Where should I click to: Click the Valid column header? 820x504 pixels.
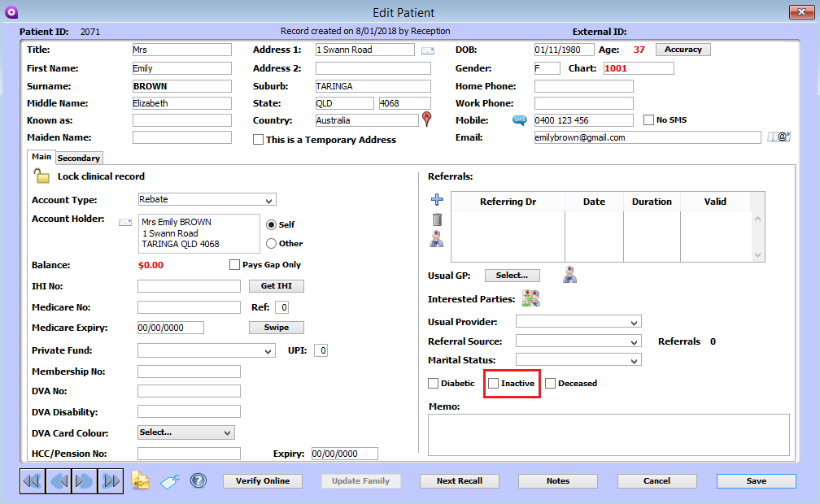[715, 202]
